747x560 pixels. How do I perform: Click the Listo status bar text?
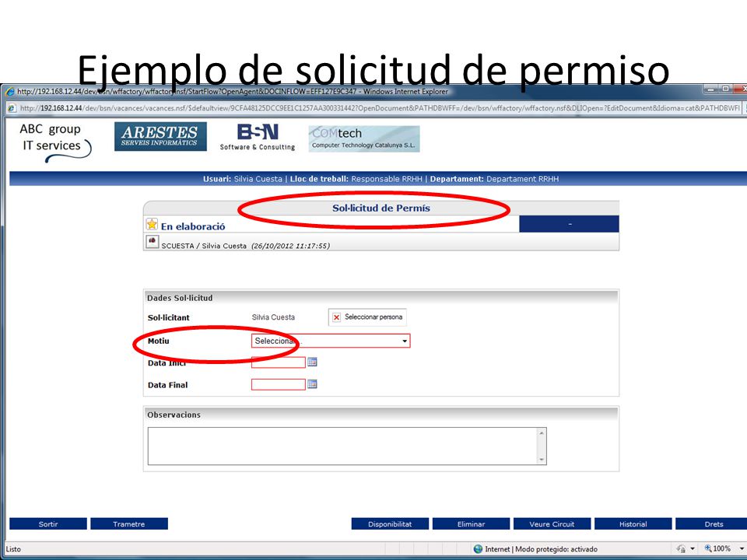(13, 549)
